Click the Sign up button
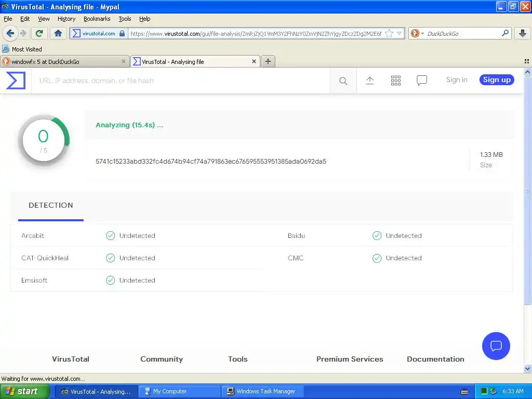Screen dimensions: 532x399 [497, 79]
